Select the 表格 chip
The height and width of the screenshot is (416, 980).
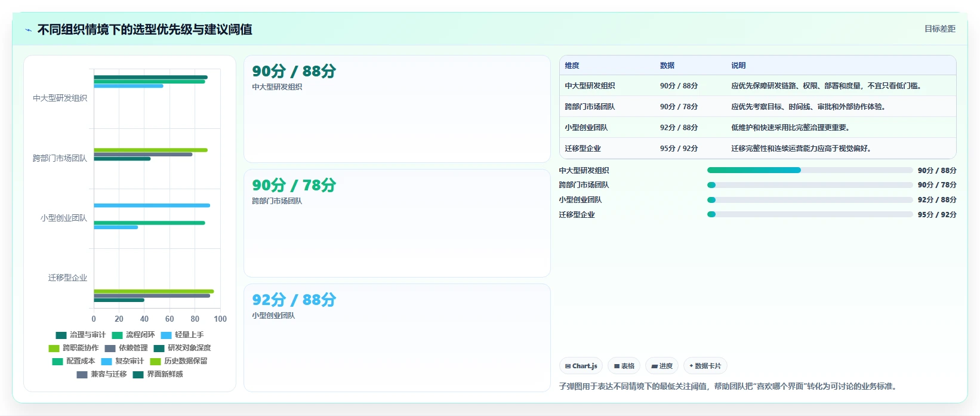(624, 366)
